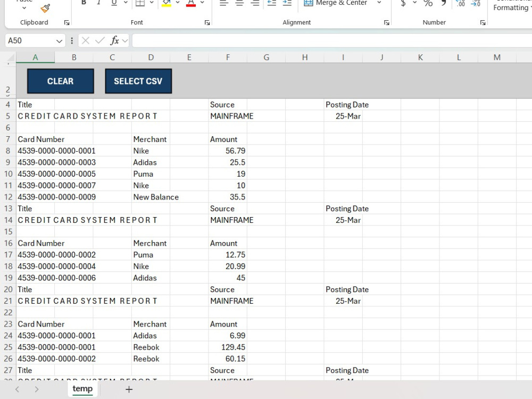Open Merge & Center dropdown arrow
This screenshot has height=399, width=532.
point(379,3)
